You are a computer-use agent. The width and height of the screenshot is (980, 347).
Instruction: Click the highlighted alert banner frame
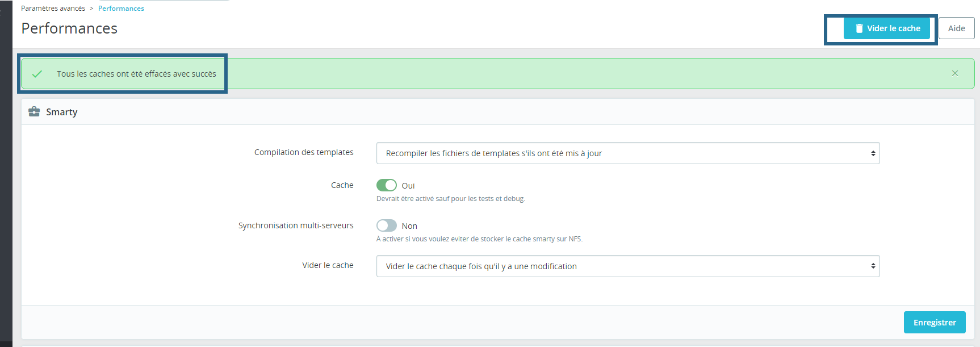[123, 73]
